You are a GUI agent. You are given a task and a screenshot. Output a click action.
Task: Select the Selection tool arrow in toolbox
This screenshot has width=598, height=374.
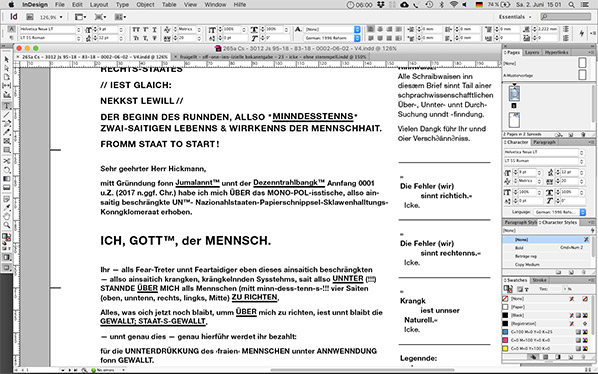click(x=6, y=59)
